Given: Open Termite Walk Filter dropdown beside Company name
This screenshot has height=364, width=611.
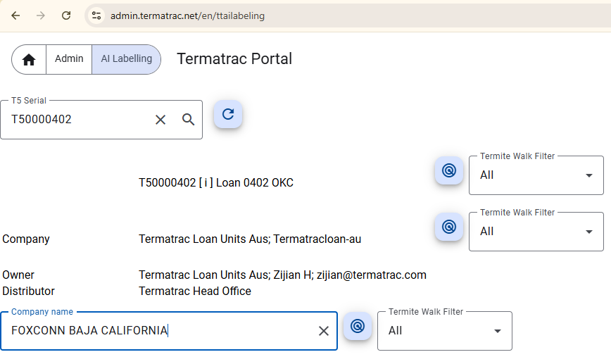Looking at the screenshot, I should click(445, 331).
